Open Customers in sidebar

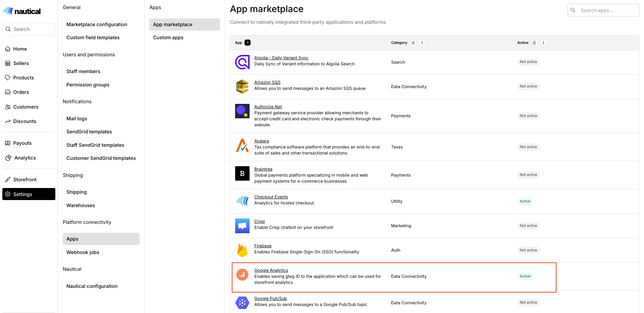pyautogui.click(x=29, y=107)
